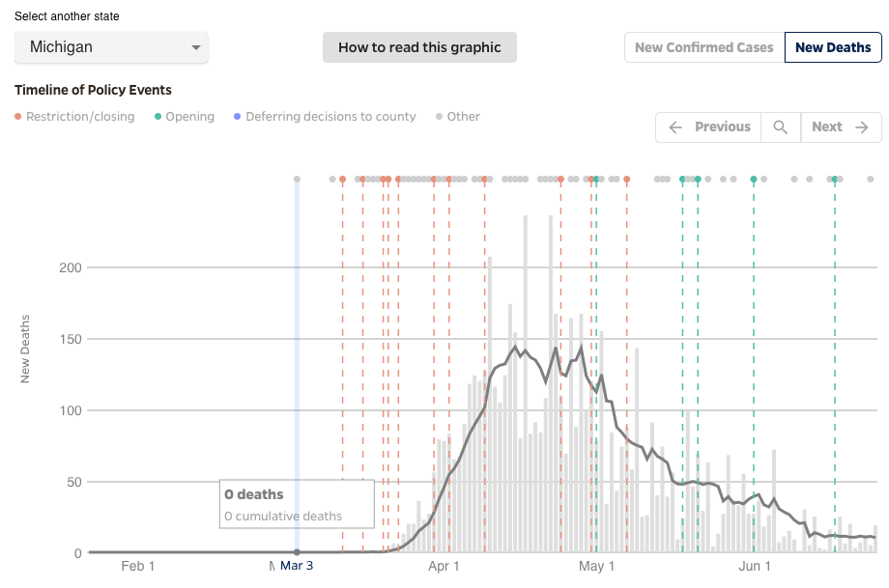Screen dimensions: 889x588
Task: Click the blue Deferring decisions legend dot
Action: [238, 117]
